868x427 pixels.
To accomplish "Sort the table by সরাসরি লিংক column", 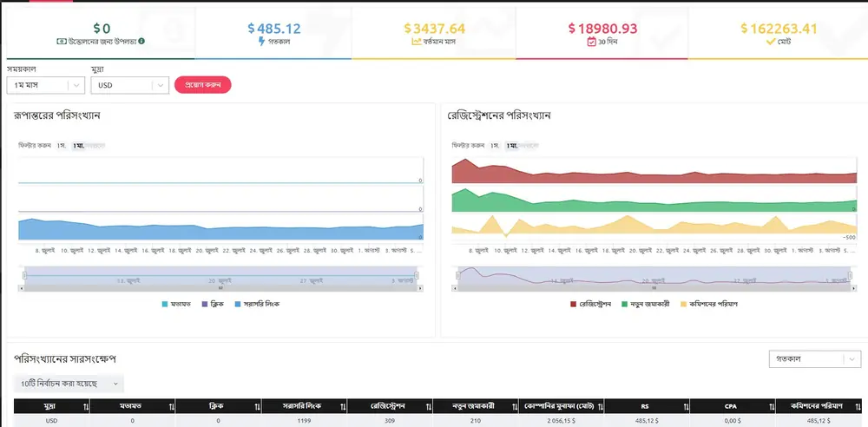I will pos(344,406).
